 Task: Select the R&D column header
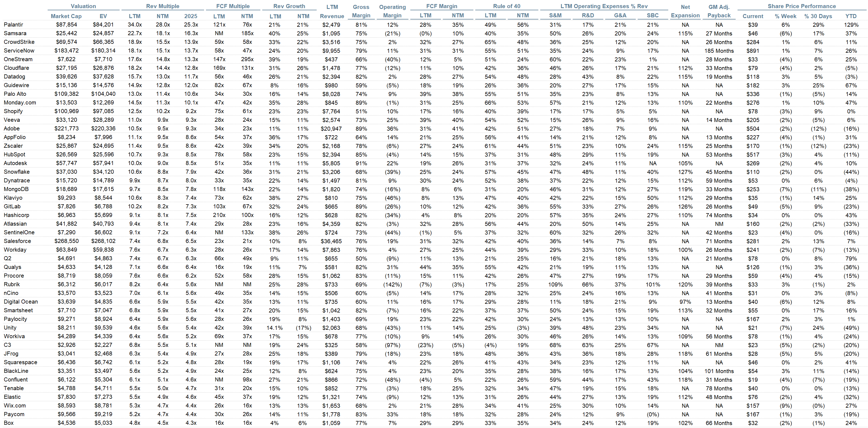click(x=588, y=15)
